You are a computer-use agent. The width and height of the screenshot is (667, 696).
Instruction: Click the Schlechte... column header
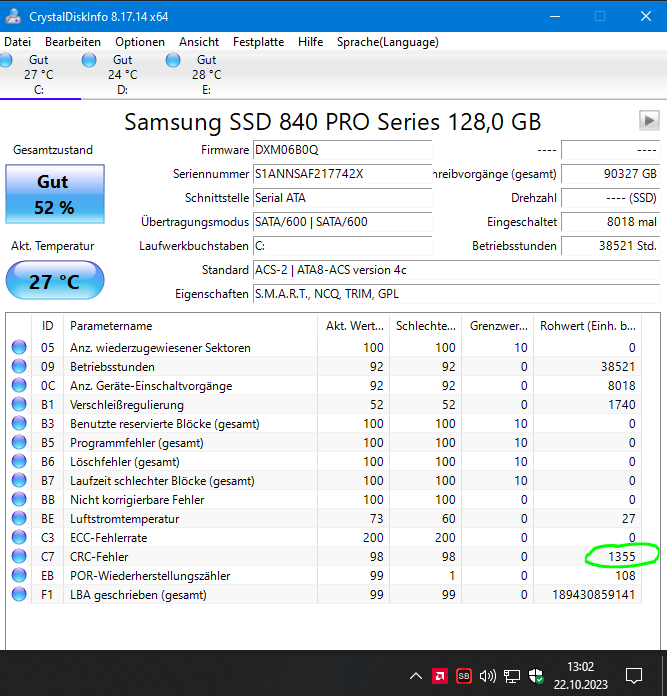point(426,326)
